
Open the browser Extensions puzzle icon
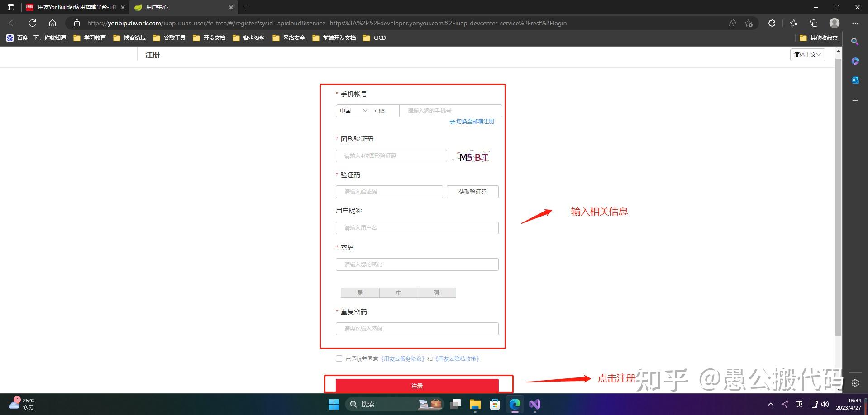[x=772, y=23]
